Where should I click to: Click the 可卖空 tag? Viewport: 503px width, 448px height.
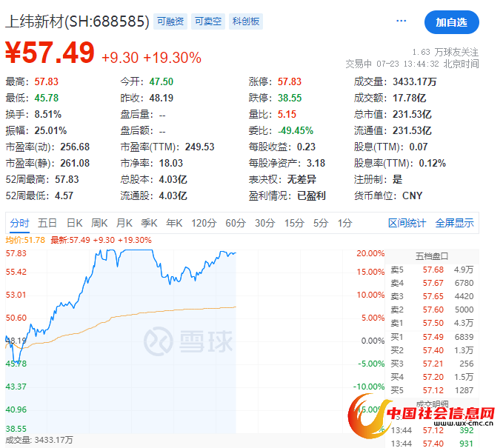(x=207, y=22)
